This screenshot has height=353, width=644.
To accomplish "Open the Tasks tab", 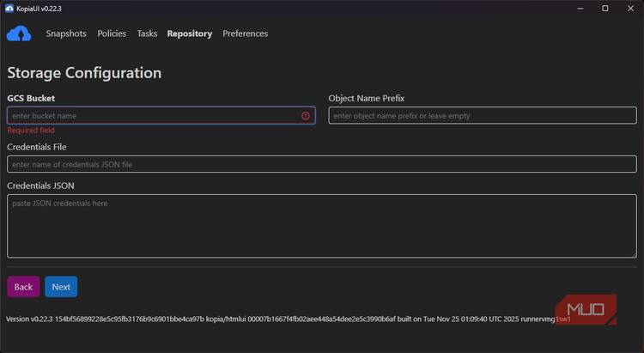I will pyautogui.click(x=147, y=33).
